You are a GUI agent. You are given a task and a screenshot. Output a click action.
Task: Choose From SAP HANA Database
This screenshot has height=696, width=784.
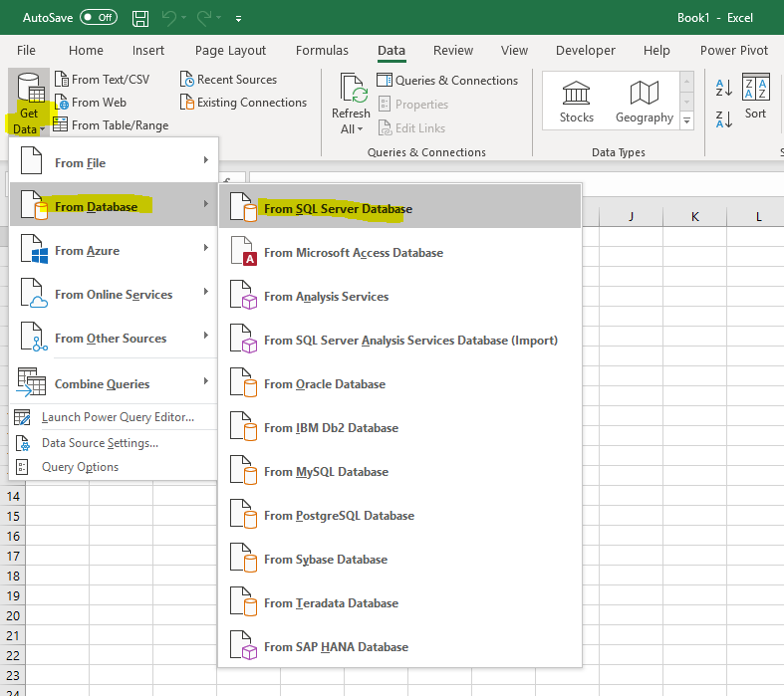point(400,645)
